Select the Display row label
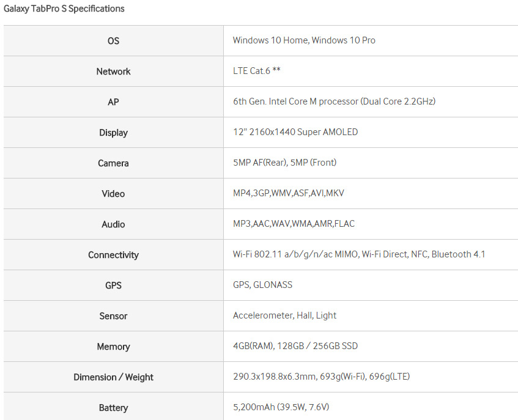 pos(113,133)
